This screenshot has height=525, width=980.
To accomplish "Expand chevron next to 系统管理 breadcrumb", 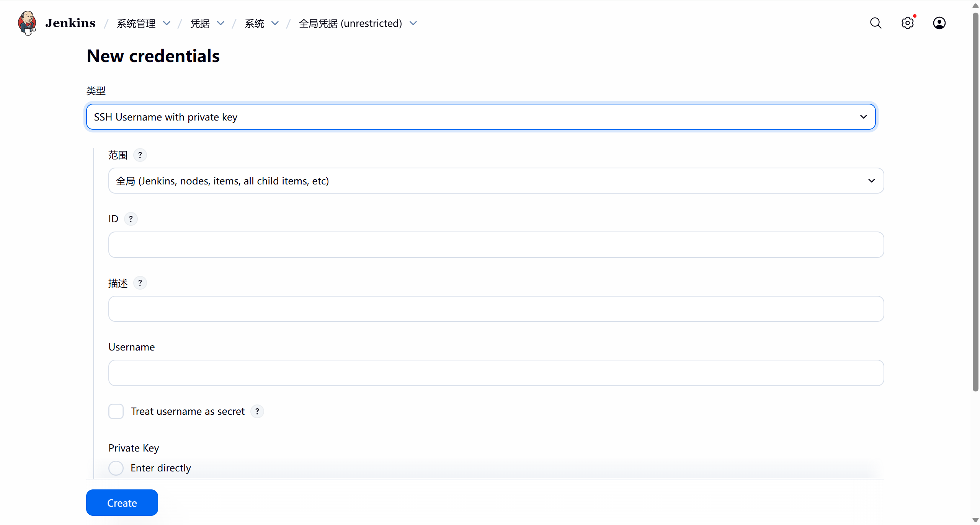I will tap(167, 23).
